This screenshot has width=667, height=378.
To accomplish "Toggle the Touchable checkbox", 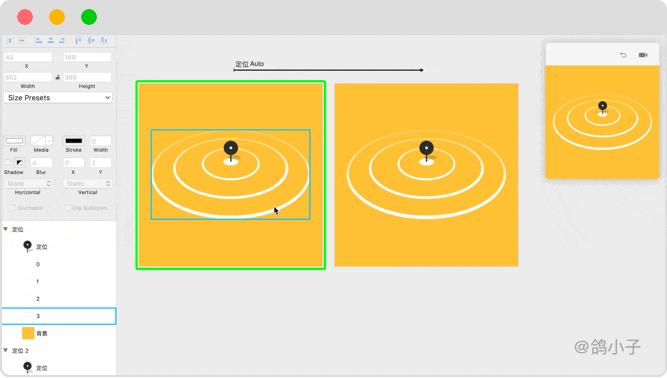I will (13, 208).
